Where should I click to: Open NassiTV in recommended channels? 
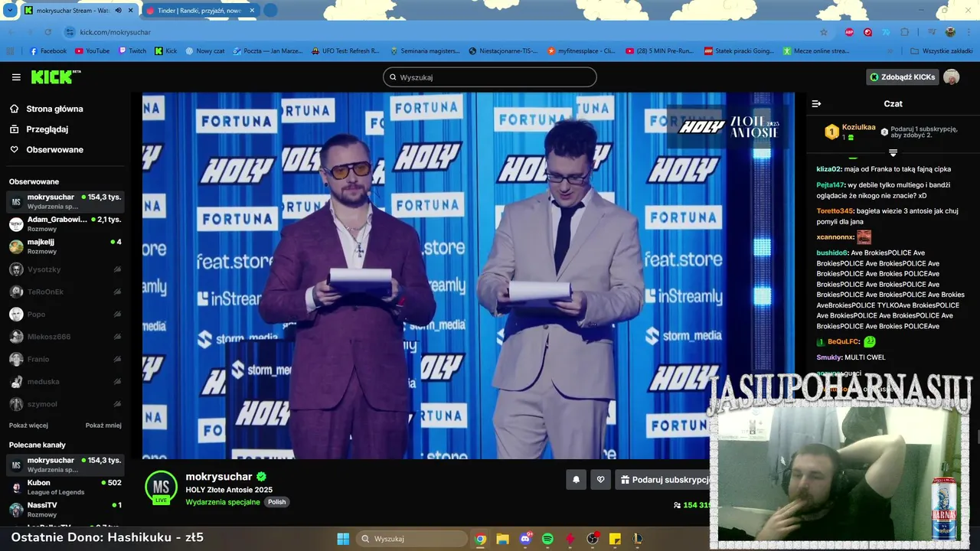click(x=65, y=510)
